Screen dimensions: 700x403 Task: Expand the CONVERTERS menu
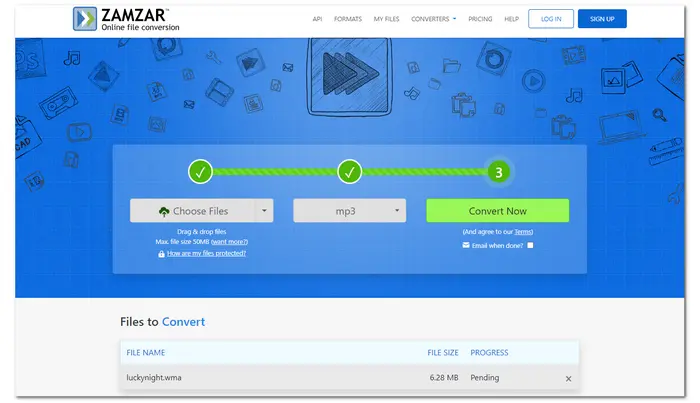pos(433,19)
